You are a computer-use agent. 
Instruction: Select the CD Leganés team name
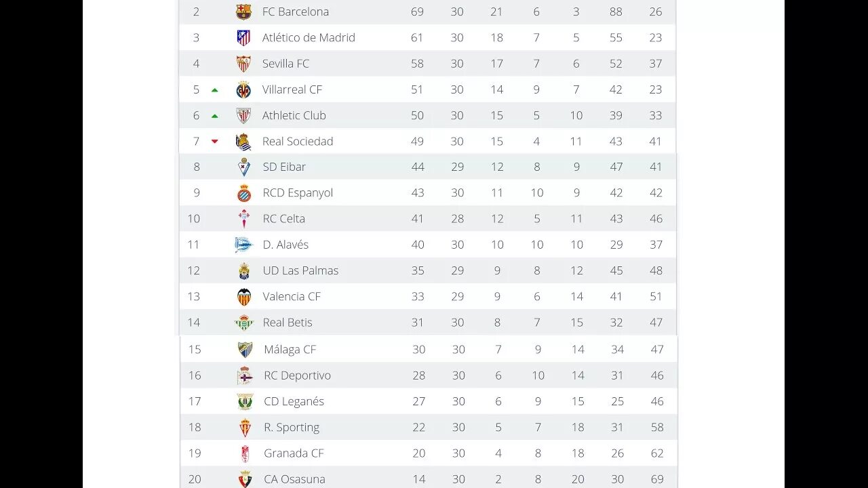[x=294, y=401]
